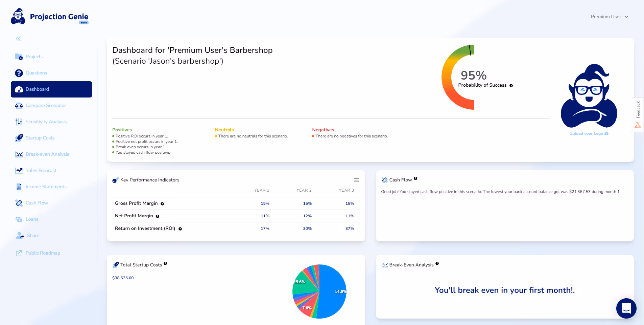Click the Projects folder icon
The width and height of the screenshot is (644, 325).
click(19, 57)
